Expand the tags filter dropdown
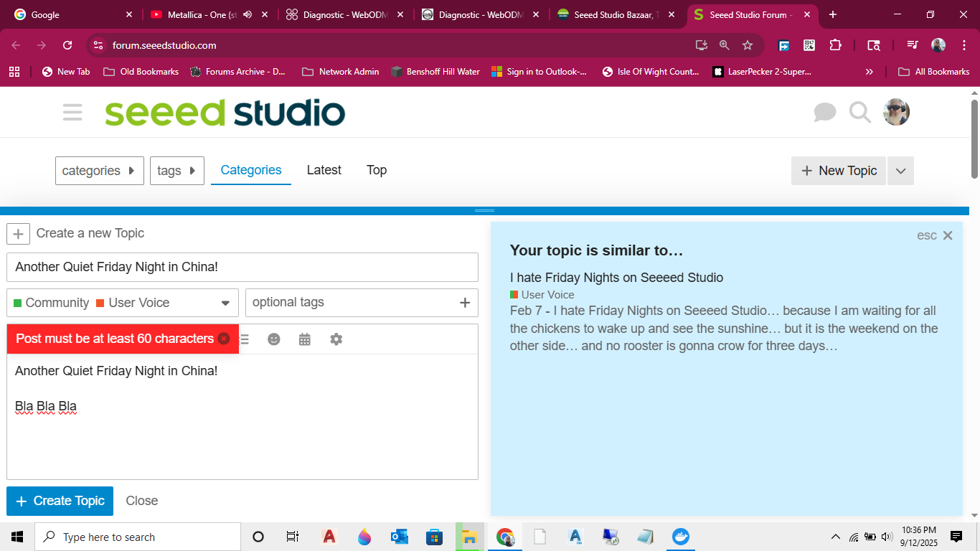The width and height of the screenshot is (980, 551). [177, 171]
